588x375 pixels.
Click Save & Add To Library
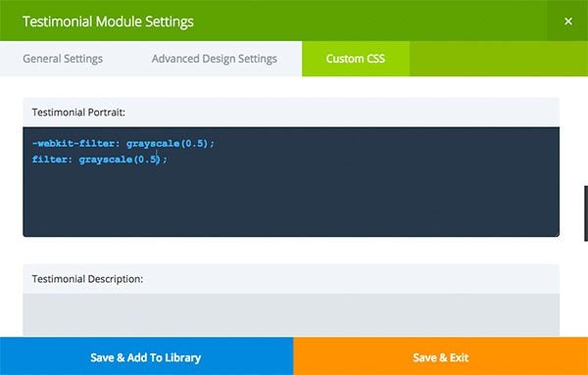[x=146, y=356]
